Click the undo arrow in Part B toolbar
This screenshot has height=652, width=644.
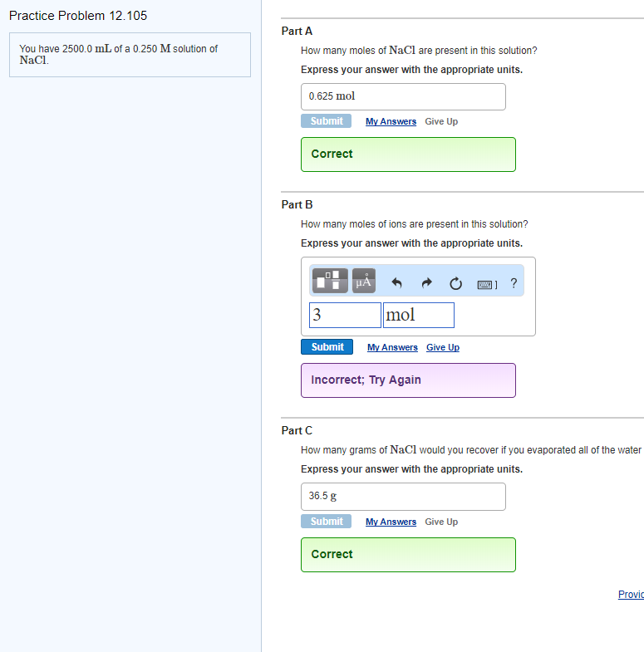coord(397,283)
